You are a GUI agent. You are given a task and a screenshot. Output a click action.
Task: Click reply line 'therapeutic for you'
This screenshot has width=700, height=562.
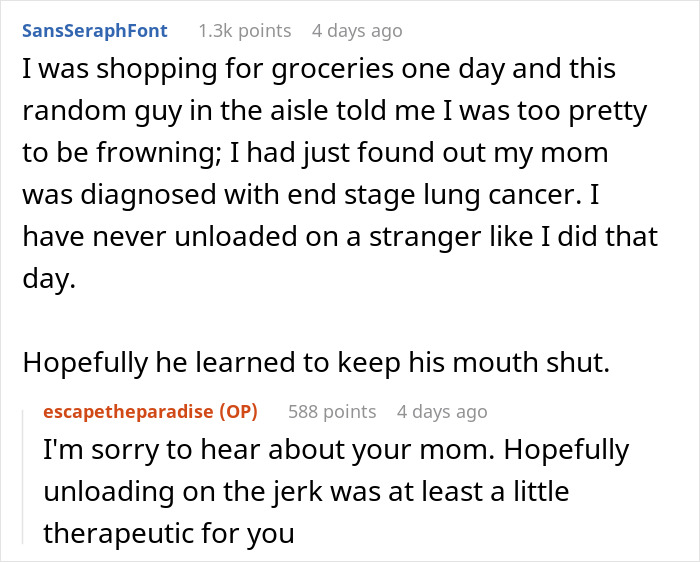pyautogui.click(x=168, y=534)
